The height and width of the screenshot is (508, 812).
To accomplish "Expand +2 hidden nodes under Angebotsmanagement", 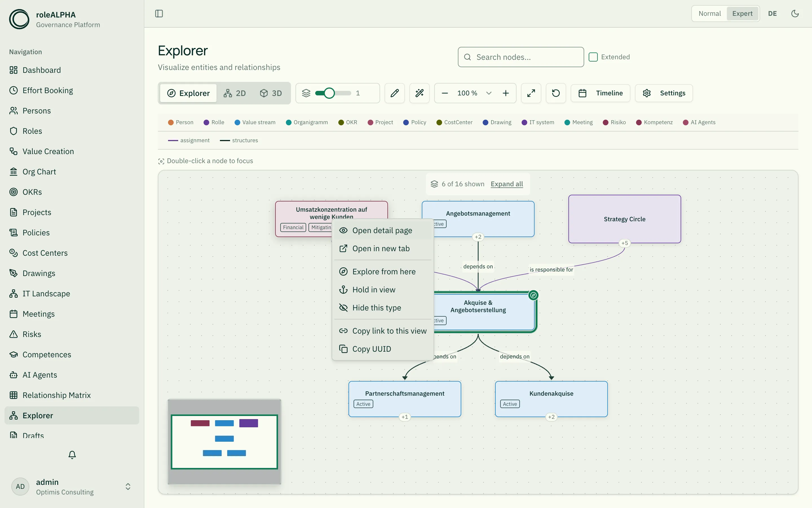I will pyautogui.click(x=478, y=237).
